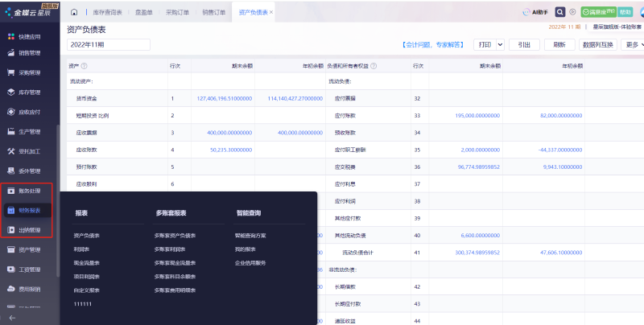Open the 会计问题,专家解答 link

[433, 45]
